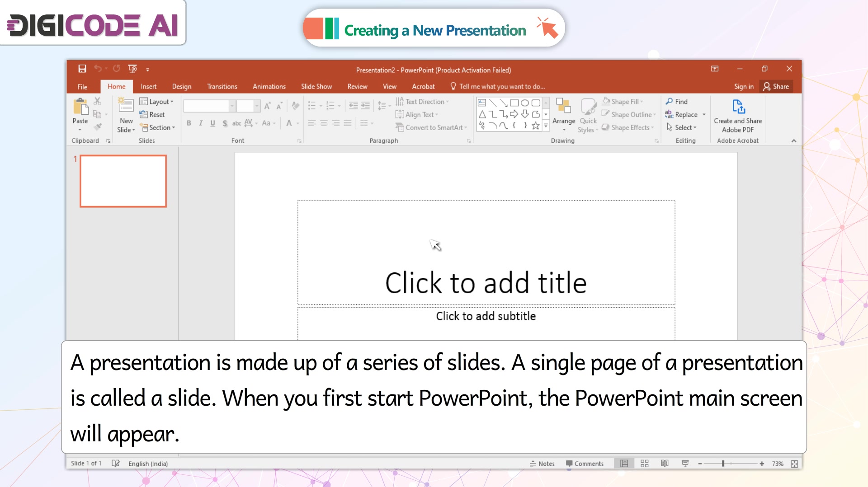
Task: Click the Undo arrow icon
Action: pos(98,69)
